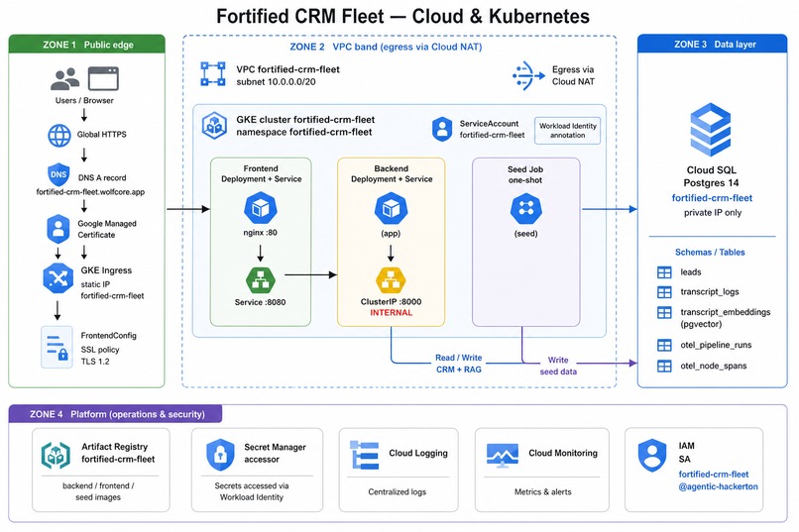Click the Fortified CRM Fleet diagram title

(x=402, y=16)
